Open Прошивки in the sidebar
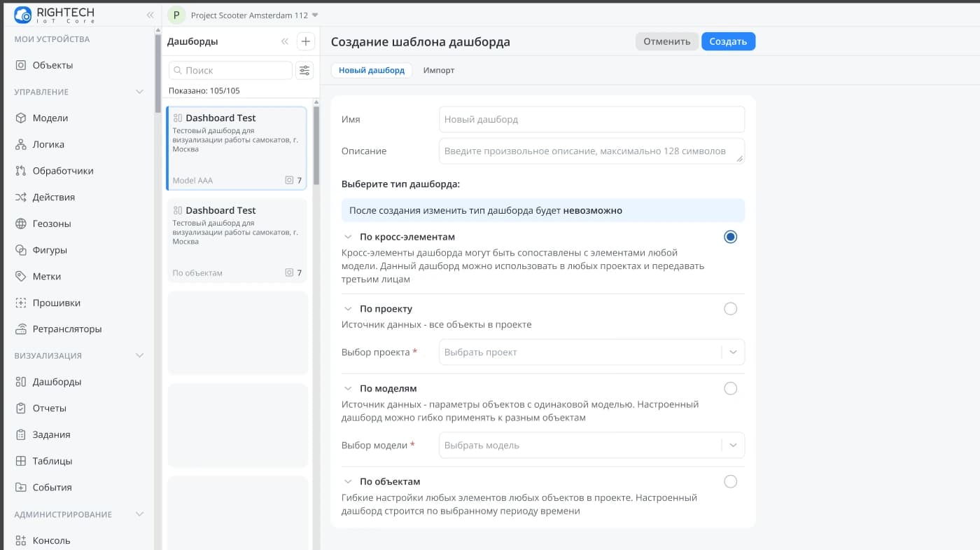The image size is (980, 550). point(56,303)
